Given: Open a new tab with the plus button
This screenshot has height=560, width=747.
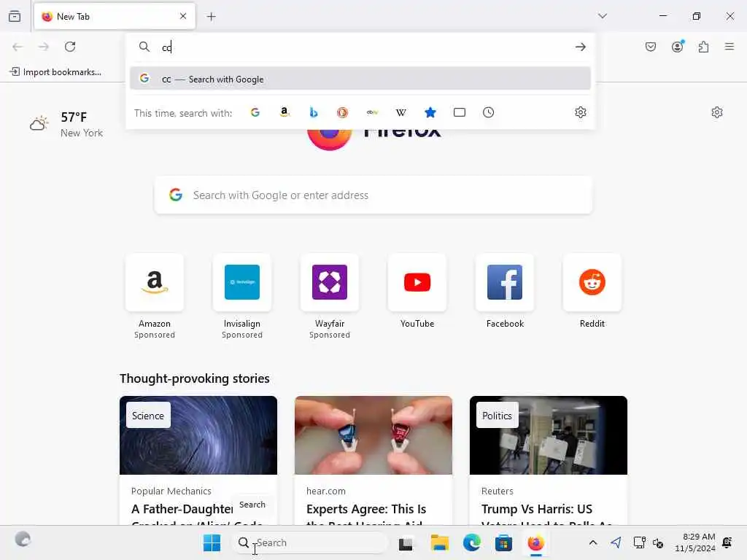Looking at the screenshot, I should pyautogui.click(x=211, y=17).
